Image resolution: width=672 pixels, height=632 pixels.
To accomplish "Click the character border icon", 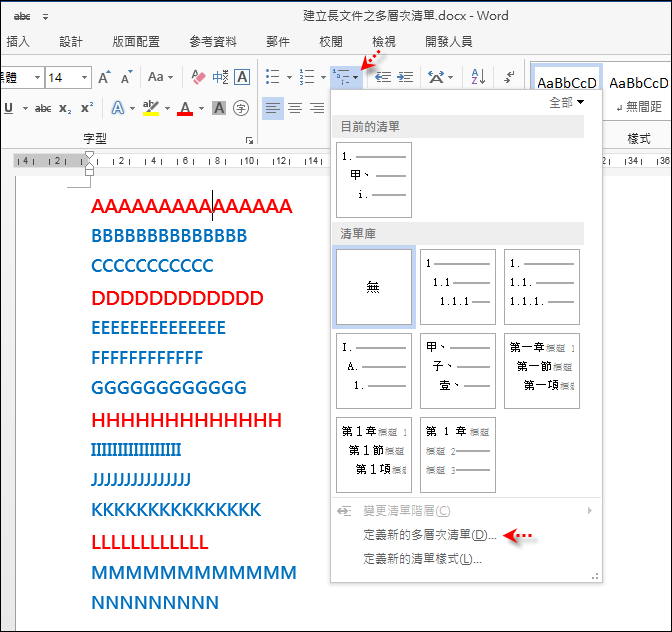I will point(242,78).
